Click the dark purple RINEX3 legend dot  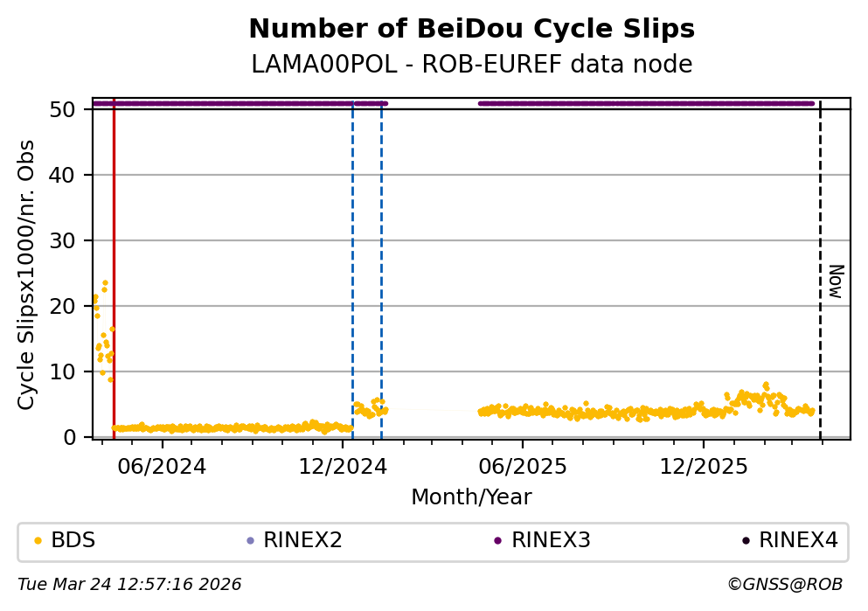[x=497, y=541]
